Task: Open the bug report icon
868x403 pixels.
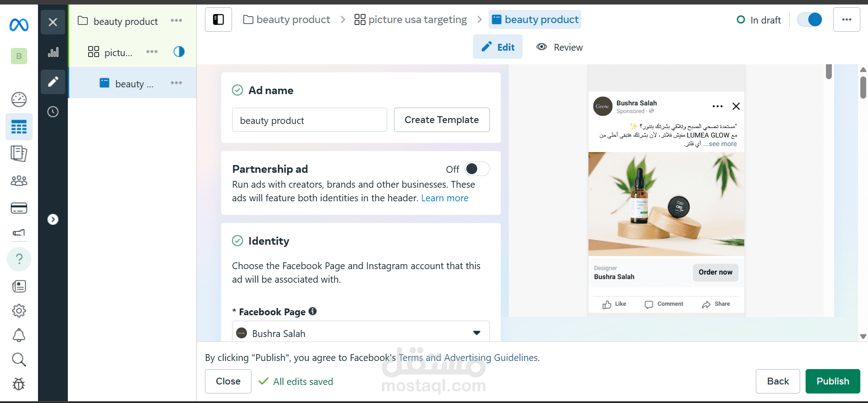Action: tap(19, 384)
